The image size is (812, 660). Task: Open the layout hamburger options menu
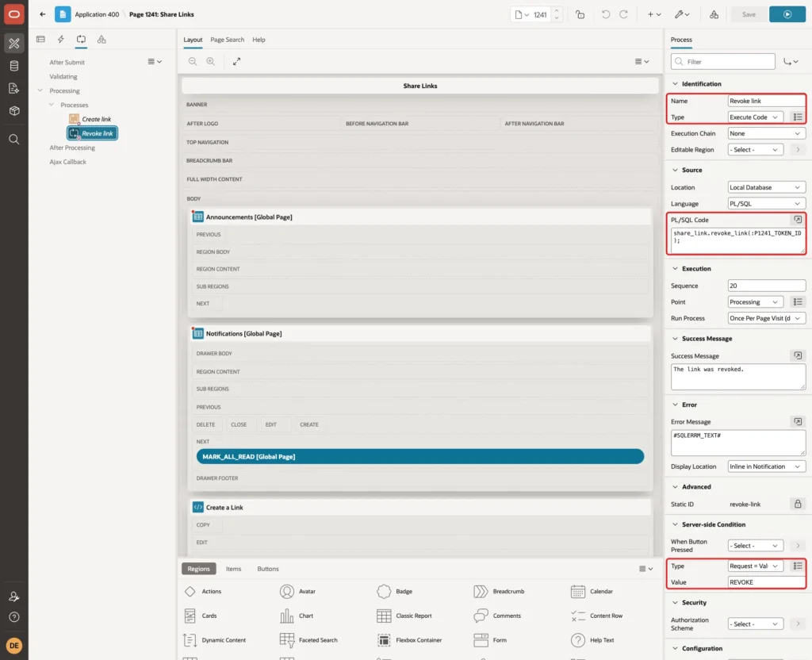642,61
